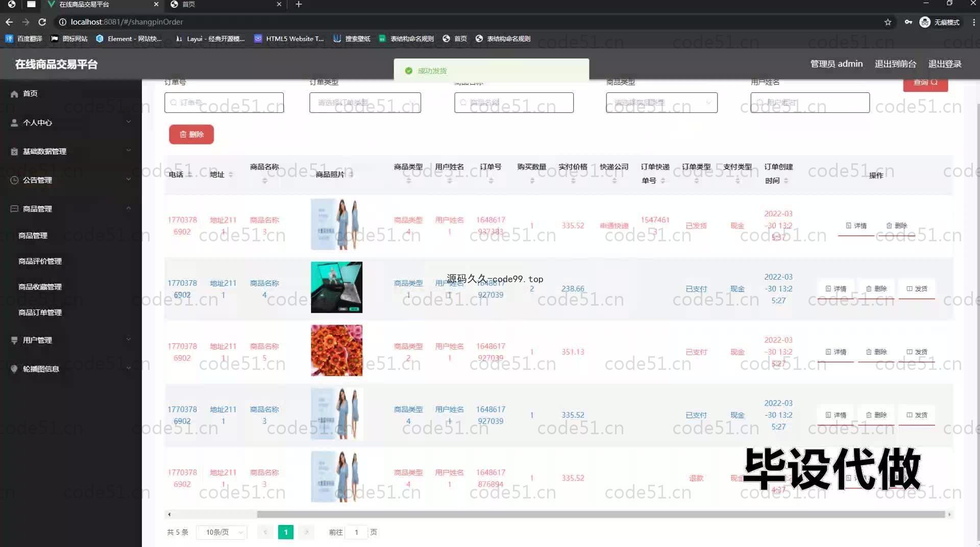
Task: Sort by 实付价格 column
Action: point(573,181)
